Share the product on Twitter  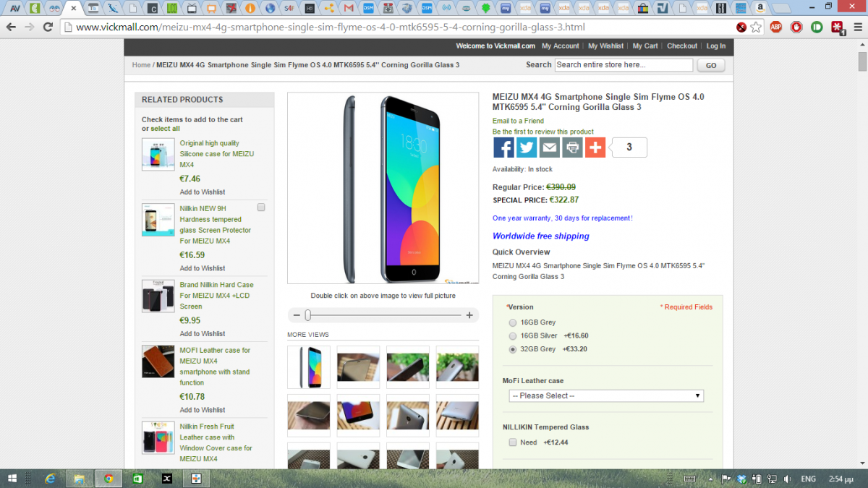coord(527,147)
